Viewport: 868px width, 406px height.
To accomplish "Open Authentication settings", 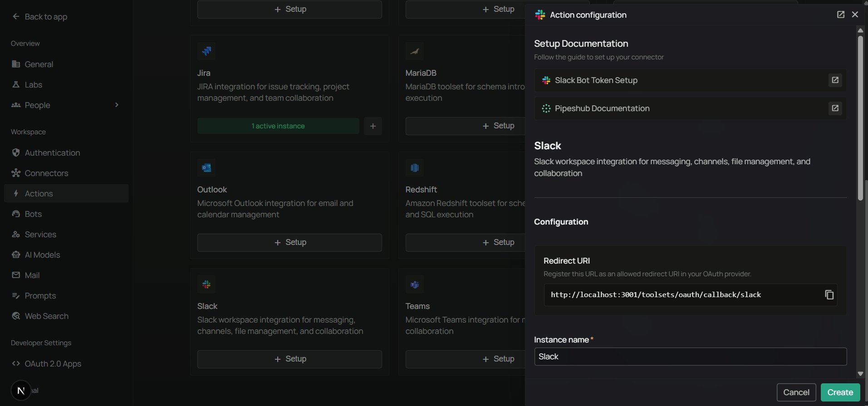I will click(66, 153).
